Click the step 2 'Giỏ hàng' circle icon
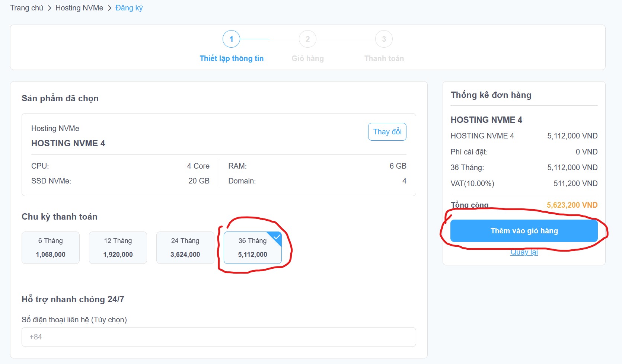 (307, 38)
